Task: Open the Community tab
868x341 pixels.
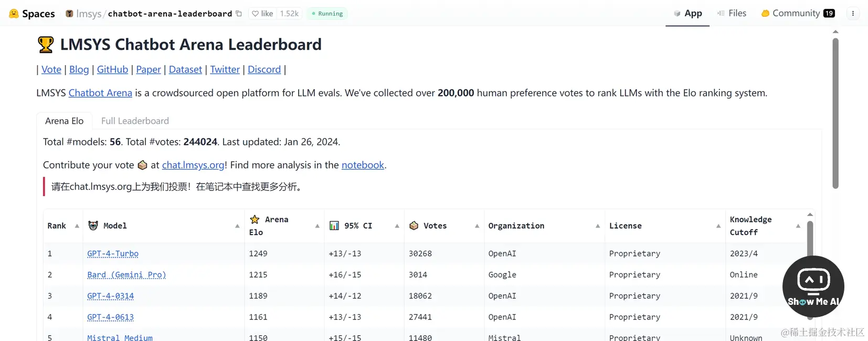Action: pos(798,14)
